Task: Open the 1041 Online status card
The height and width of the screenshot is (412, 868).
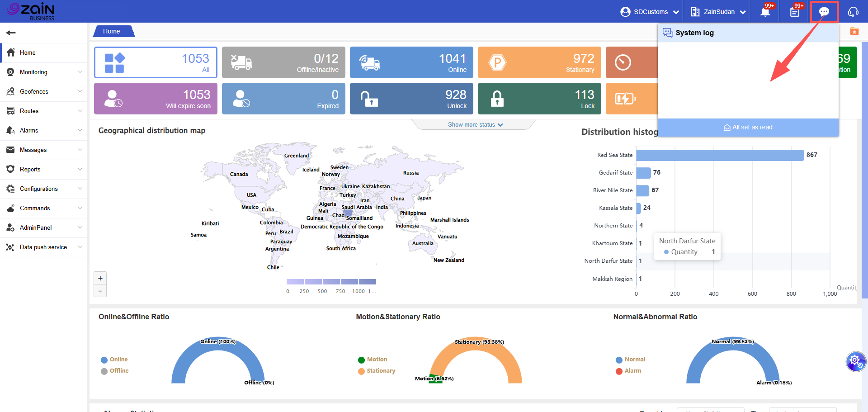Action: [x=411, y=62]
